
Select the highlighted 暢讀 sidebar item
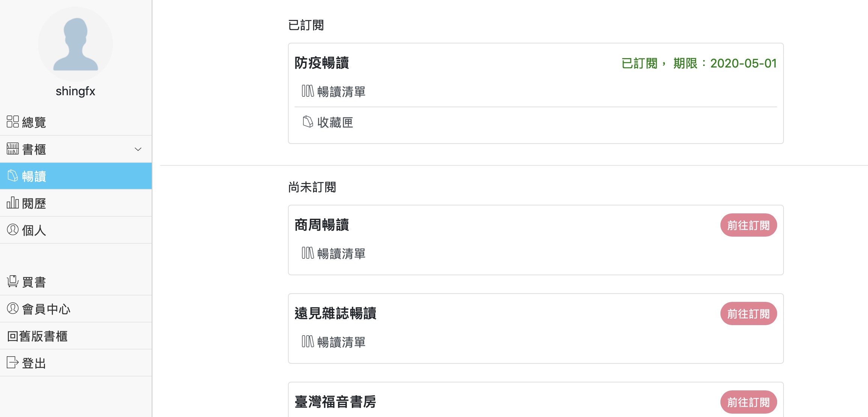tap(76, 176)
